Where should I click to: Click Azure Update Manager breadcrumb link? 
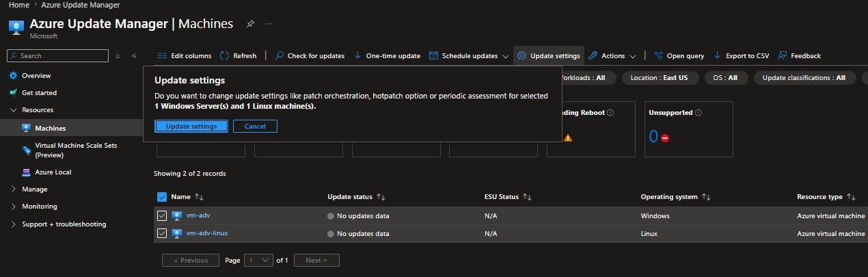click(81, 5)
